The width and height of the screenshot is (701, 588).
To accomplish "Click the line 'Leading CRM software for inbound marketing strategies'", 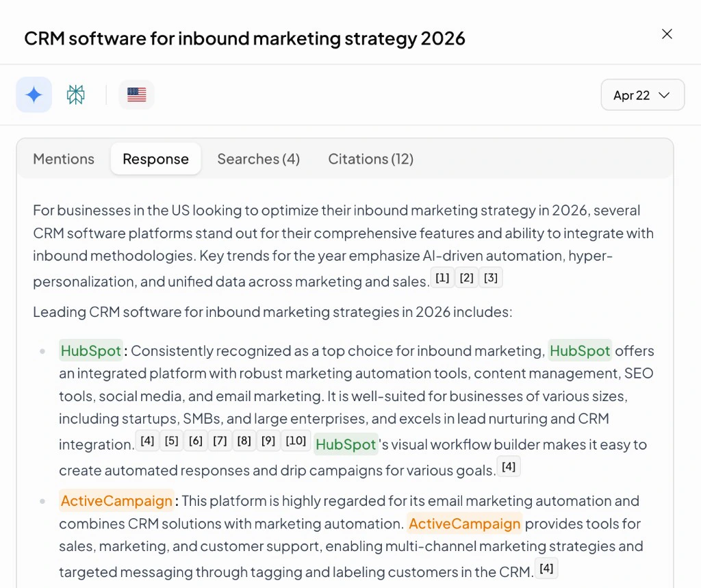I will coord(272,311).
